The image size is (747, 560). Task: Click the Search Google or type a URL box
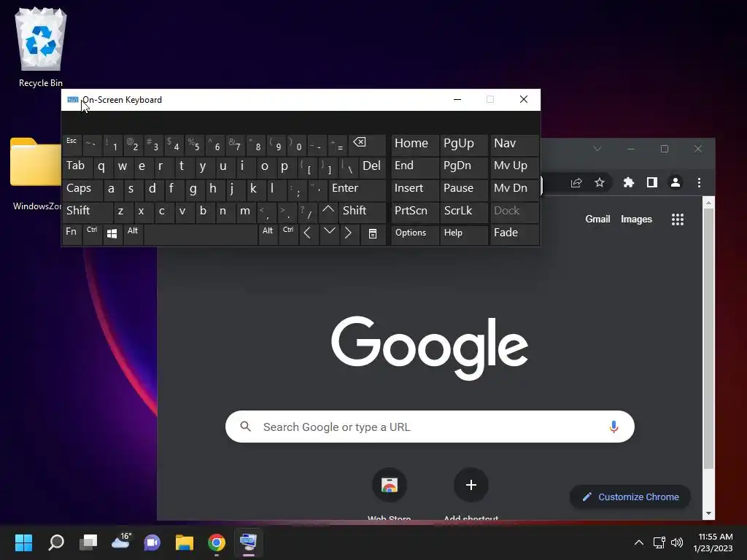pyautogui.click(x=430, y=427)
